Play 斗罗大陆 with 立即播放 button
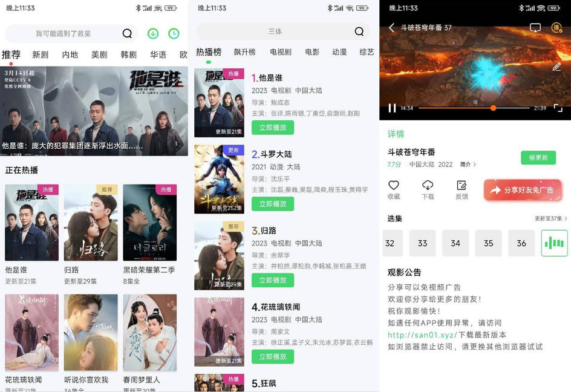 click(x=273, y=204)
